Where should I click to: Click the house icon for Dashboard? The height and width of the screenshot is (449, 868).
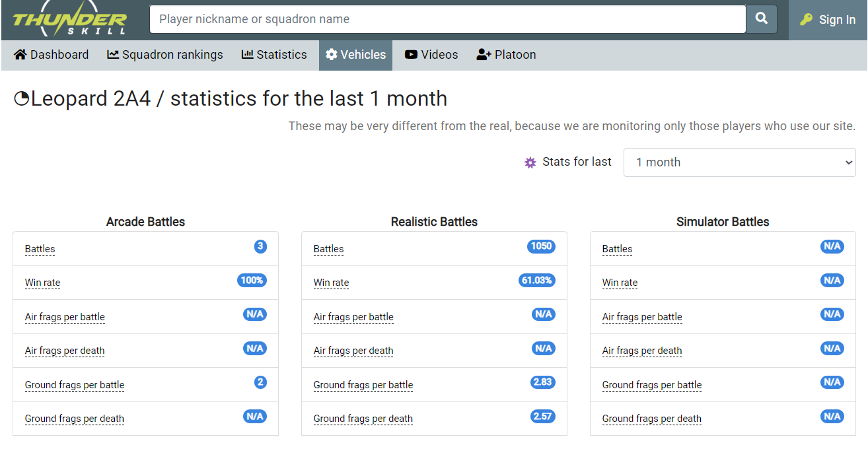pyautogui.click(x=20, y=55)
